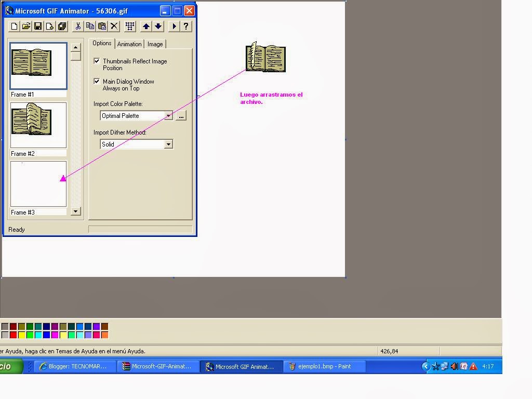Open the Import Dither Method dropdown
This screenshot has width=532, height=399.
coord(168,144)
